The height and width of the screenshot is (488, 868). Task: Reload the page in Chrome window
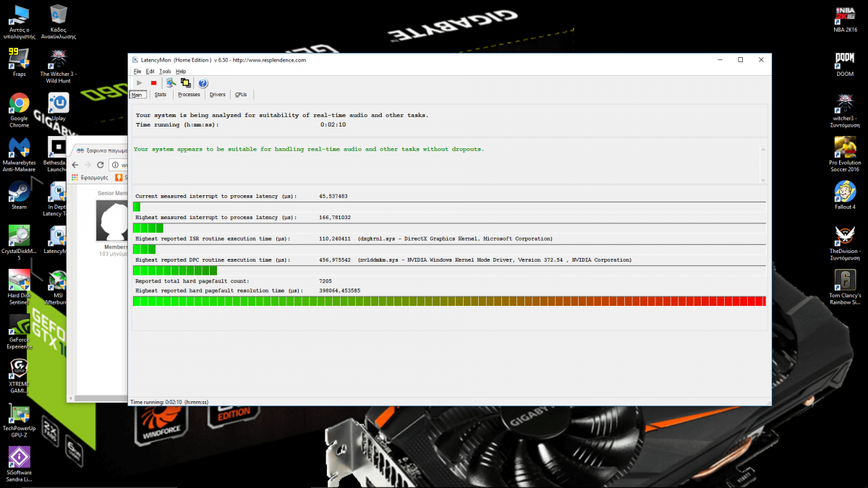pos(101,165)
